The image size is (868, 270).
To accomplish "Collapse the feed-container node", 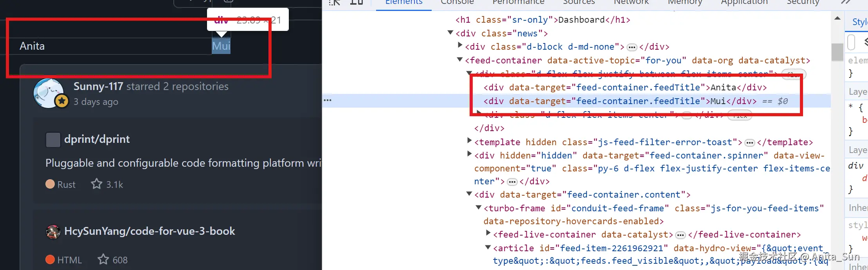I will 460,59.
